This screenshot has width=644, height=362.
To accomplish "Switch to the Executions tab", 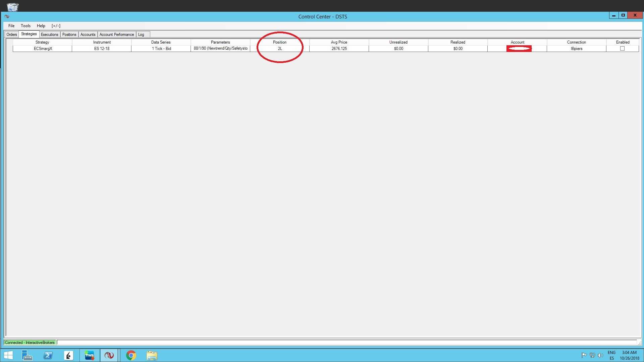I will [49, 35].
